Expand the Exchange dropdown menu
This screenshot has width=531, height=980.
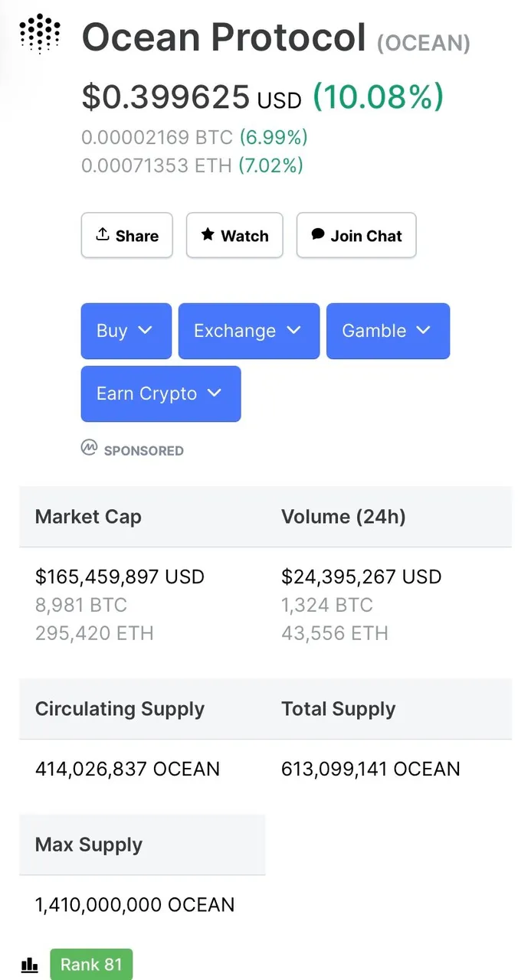click(249, 331)
